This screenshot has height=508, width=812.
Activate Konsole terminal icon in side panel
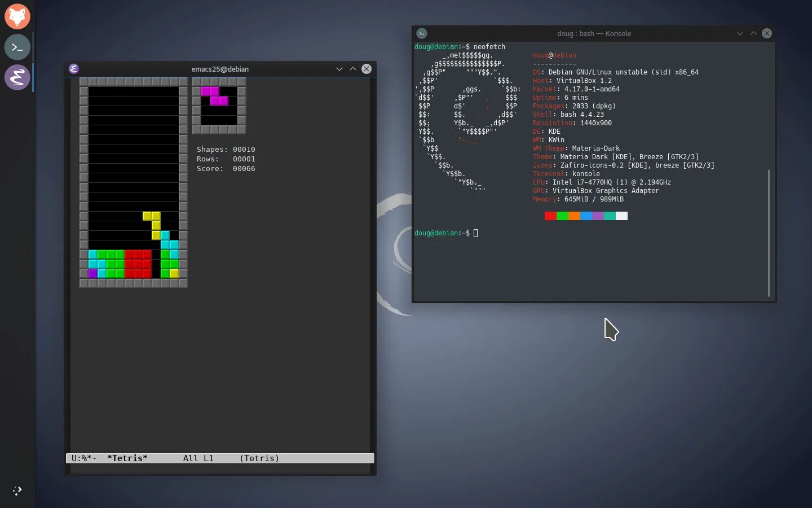pos(17,47)
